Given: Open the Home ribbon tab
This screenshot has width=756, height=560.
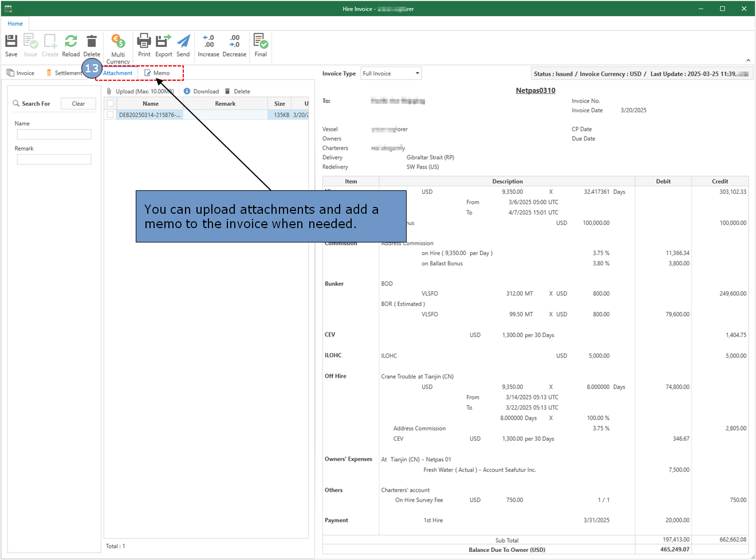Looking at the screenshot, I should coord(15,24).
